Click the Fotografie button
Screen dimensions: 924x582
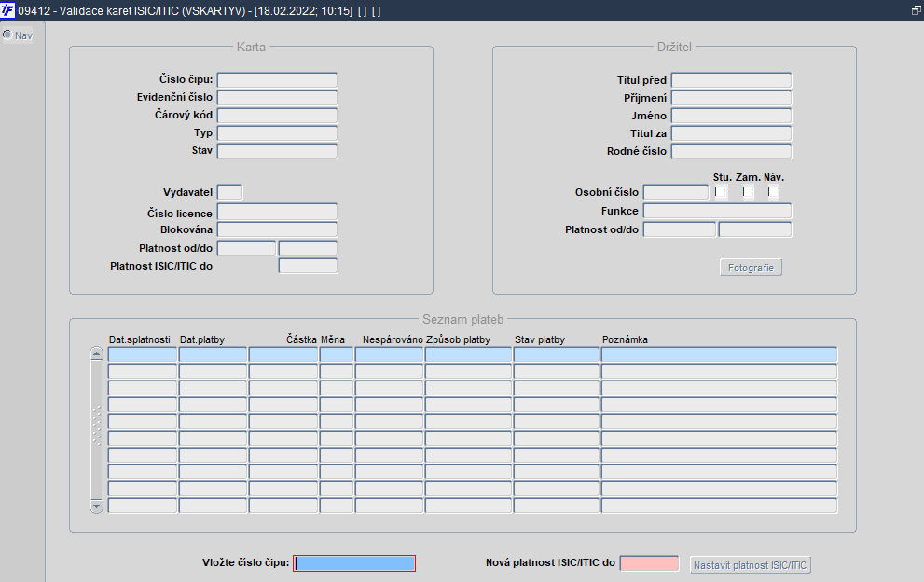751,268
